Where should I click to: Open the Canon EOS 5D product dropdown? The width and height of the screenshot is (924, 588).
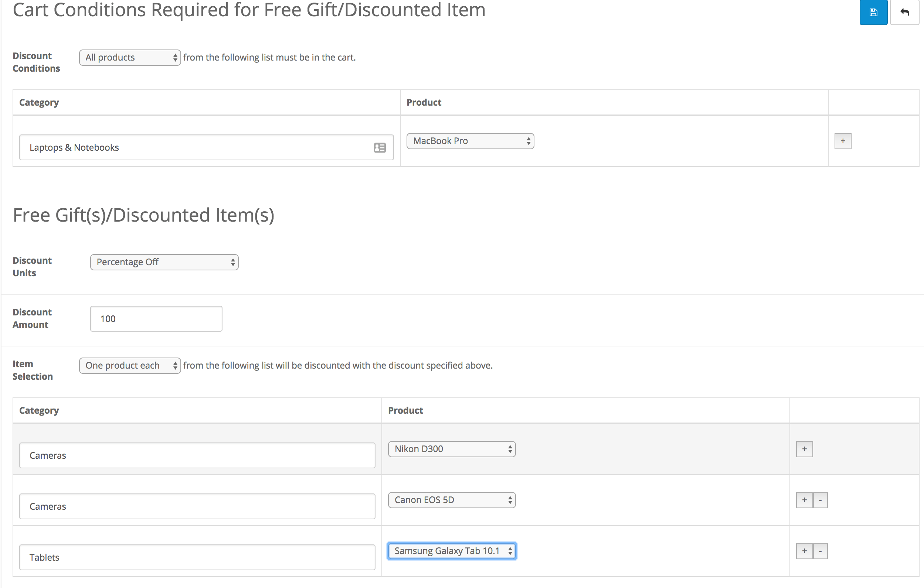(x=452, y=500)
